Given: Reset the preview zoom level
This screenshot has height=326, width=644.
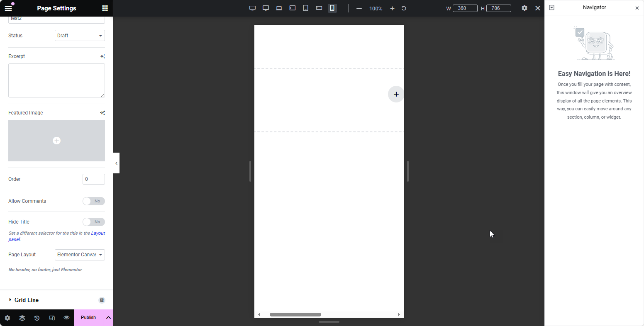Looking at the screenshot, I should [404, 8].
